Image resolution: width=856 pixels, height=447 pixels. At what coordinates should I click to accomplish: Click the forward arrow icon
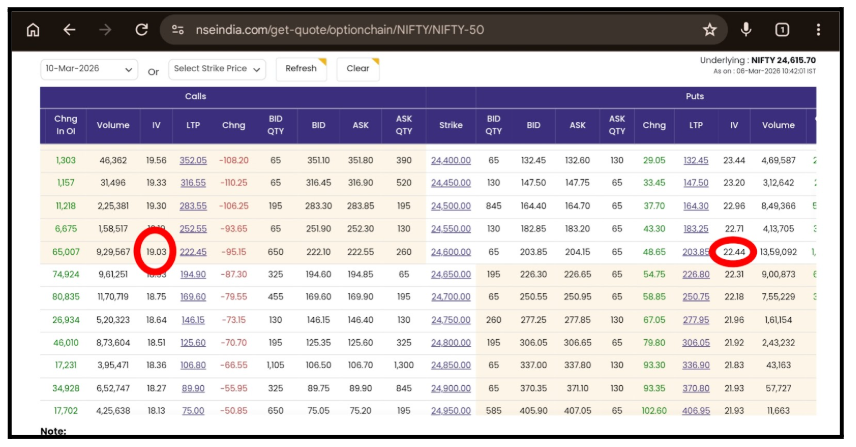[x=105, y=30]
